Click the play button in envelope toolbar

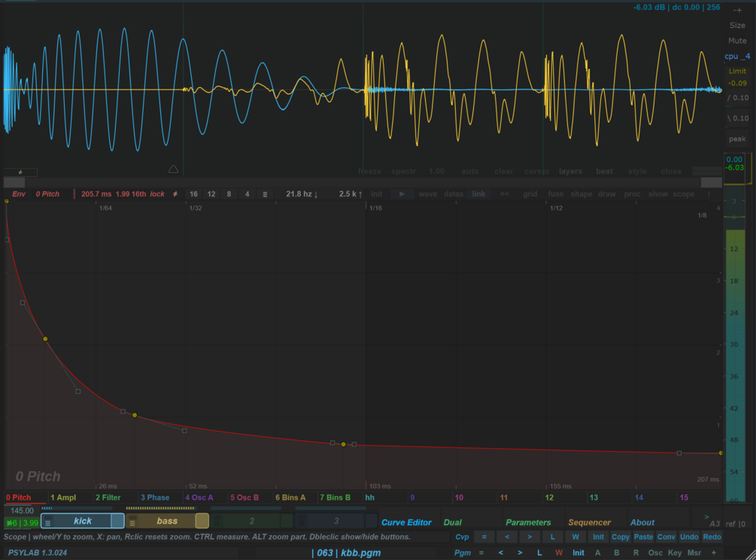(x=402, y=194)
